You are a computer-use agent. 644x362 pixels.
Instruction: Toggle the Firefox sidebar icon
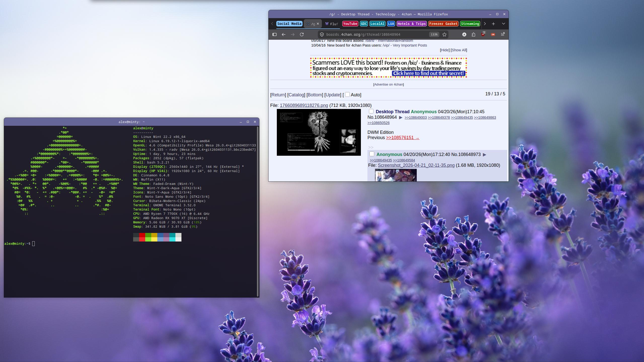click(275, 34)
